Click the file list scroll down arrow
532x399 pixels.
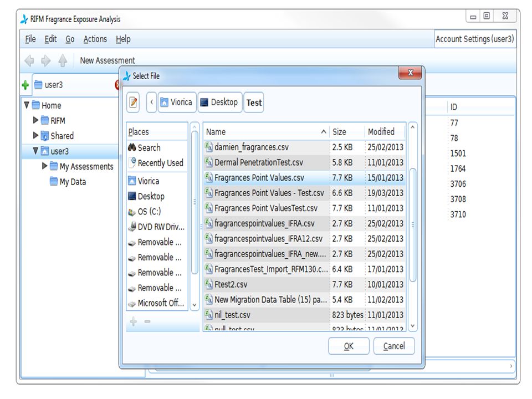tap(412, 326)
